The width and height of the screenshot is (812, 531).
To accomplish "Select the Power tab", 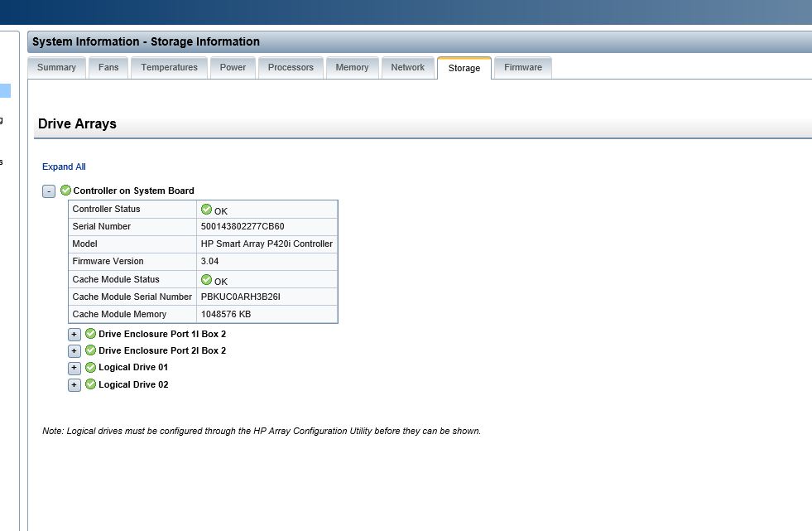I will (233, 68).
